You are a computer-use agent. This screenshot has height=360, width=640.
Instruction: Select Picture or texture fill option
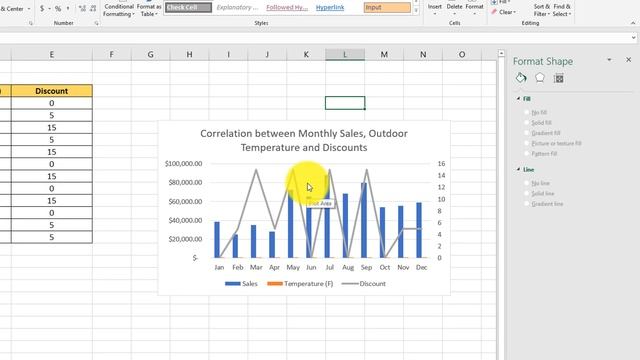527,143
